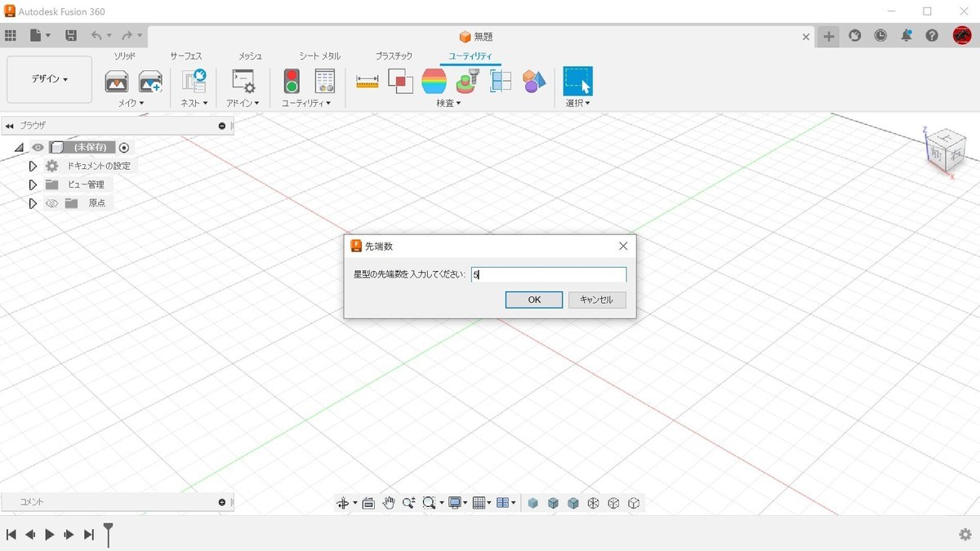Undo the last action

(x=97, y=36)
